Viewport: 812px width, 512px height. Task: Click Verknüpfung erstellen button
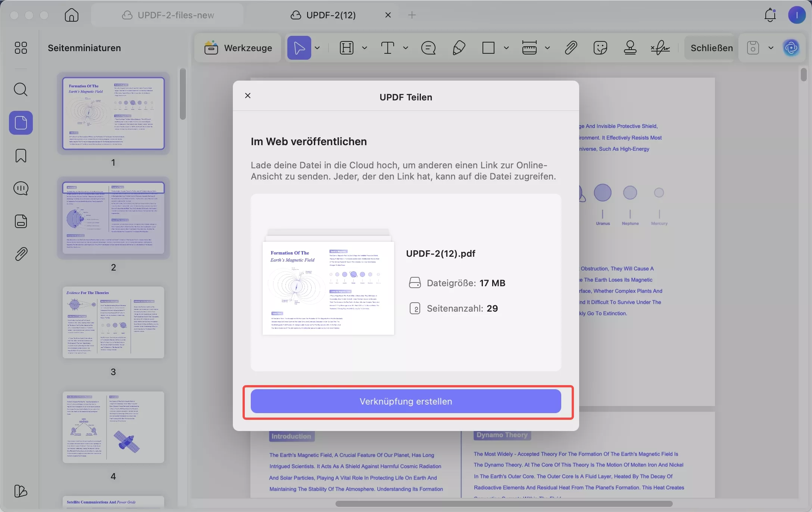[406, 401]
